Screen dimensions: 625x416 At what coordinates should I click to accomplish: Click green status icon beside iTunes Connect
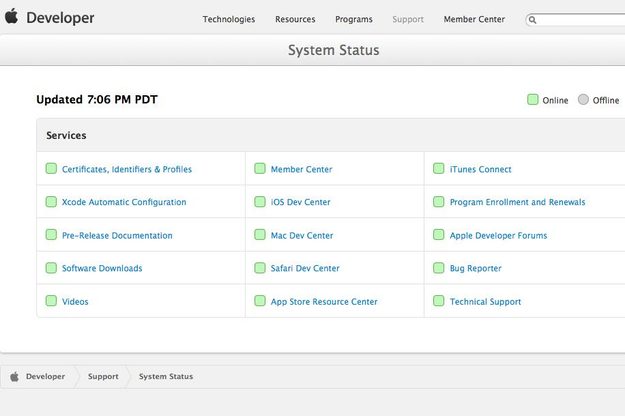click(438, 169)
